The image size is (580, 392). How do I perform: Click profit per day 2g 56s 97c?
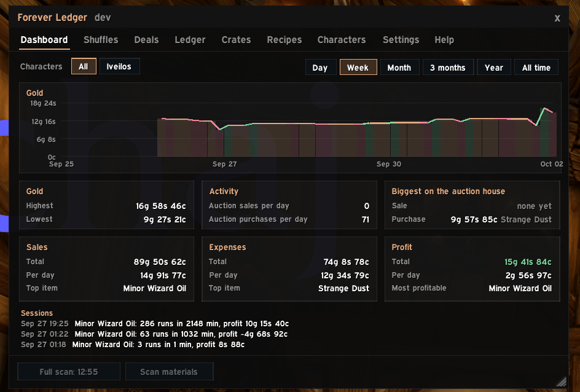[528, 275]
